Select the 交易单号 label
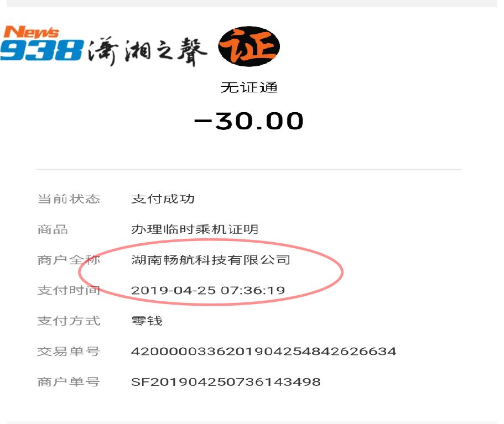 click(69, 352)
